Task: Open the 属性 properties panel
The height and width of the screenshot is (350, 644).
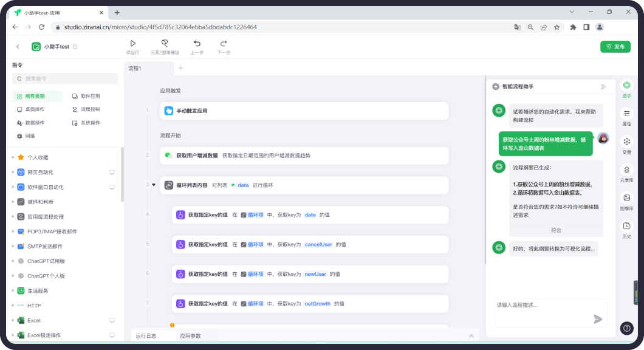Action: coord(626,116)
